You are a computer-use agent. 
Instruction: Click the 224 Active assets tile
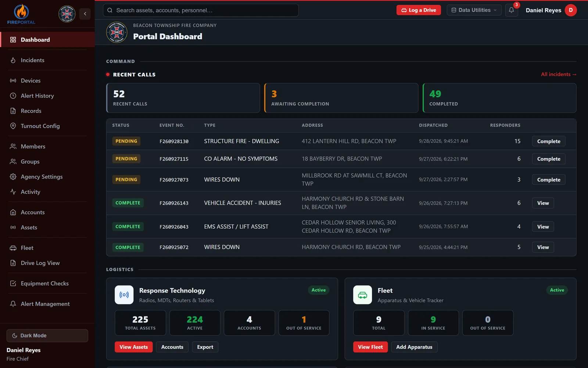[195, 323]
